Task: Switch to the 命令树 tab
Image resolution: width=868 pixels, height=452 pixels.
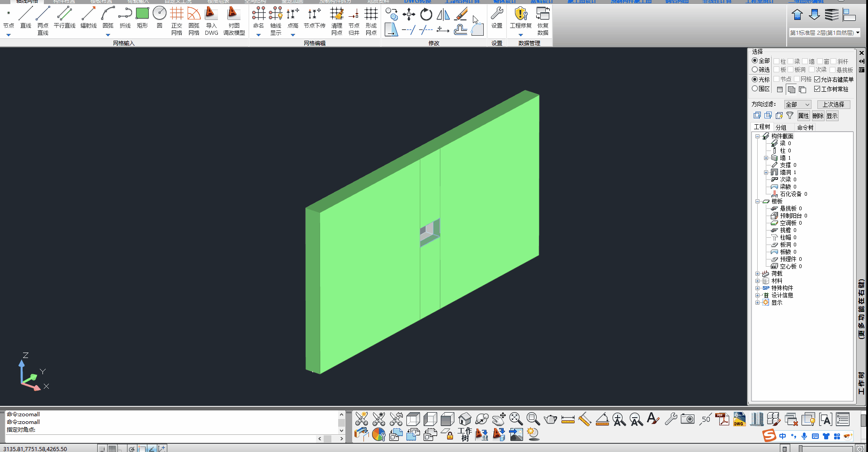Action: [x=805, y=127]
